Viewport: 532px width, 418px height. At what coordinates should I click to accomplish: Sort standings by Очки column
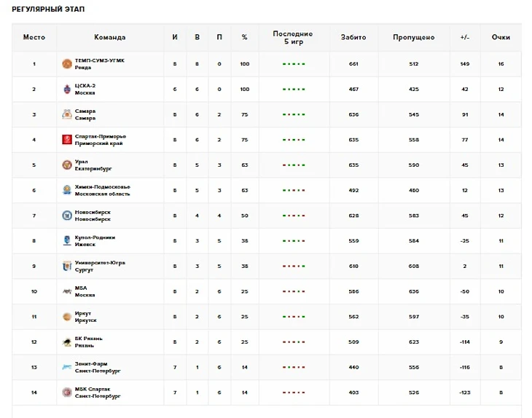point(501,37)
